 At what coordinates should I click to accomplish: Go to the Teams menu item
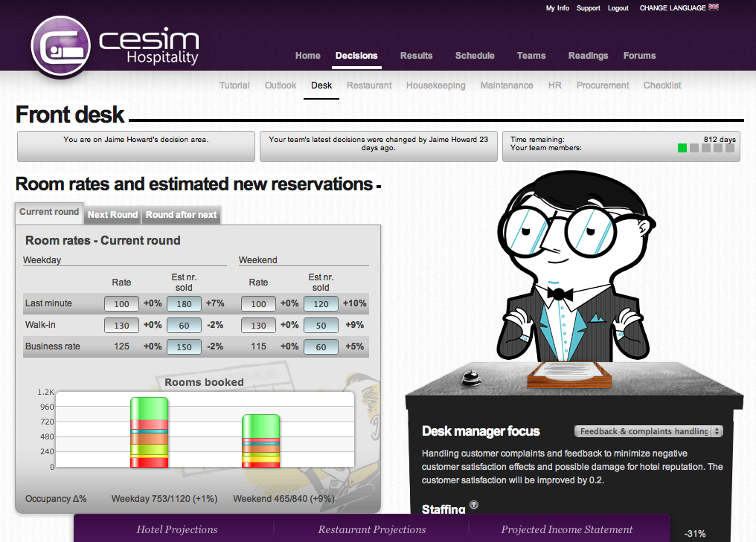click(x=531, y=55)
